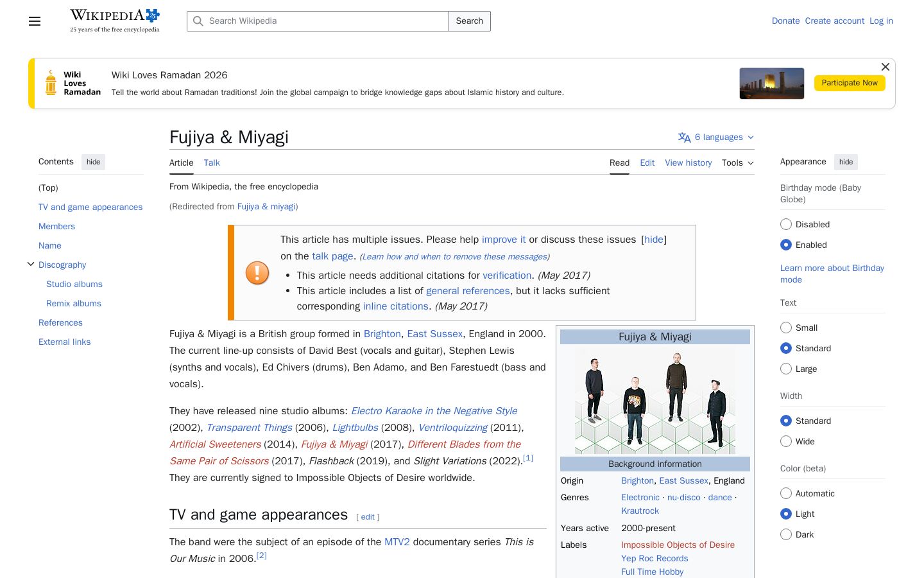Screen dimensions: 924x578
Task: Open the Donate link
Action: point(786,21)
